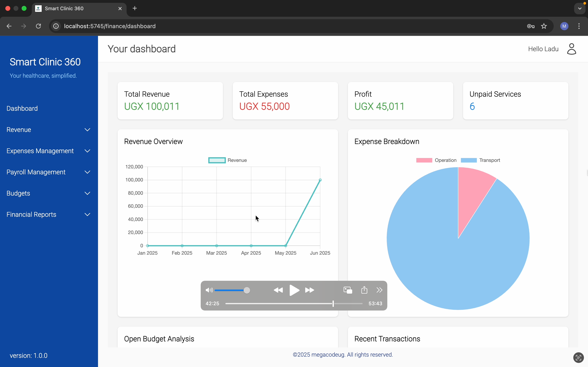Image resolution: width=588 pixels, height=367 pixels.
Task: Click the user profile icon
Action: point(571,49)
